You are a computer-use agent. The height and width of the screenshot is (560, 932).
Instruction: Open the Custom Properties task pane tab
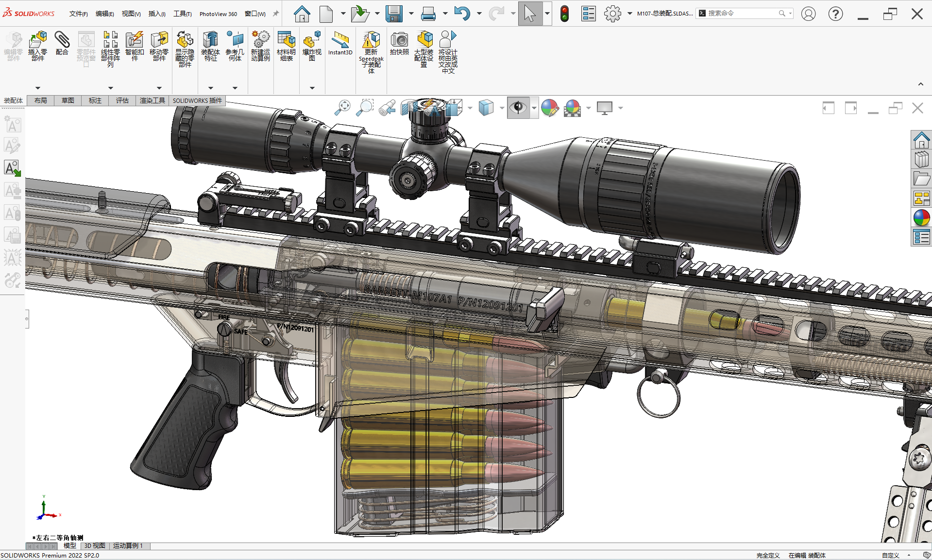pos(921,237)
